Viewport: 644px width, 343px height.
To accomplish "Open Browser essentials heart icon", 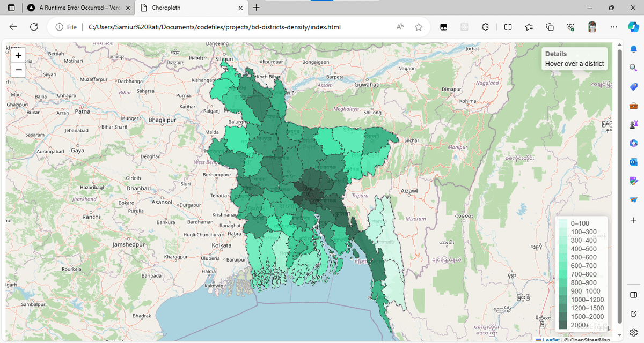I will tap(570, 27).
